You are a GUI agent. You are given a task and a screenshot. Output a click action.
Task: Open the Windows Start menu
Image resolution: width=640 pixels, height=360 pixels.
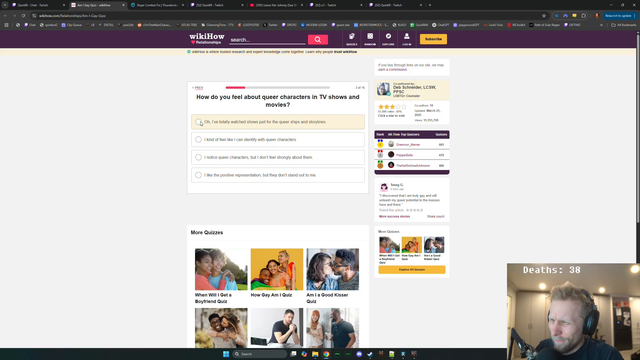226,354
